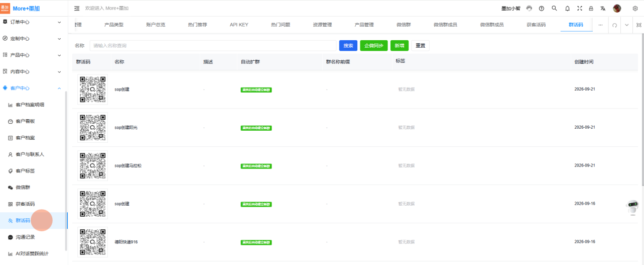Open the floating robot assistant icon
The width and height of the screenshot is (644, 265).
pos(633,207)
